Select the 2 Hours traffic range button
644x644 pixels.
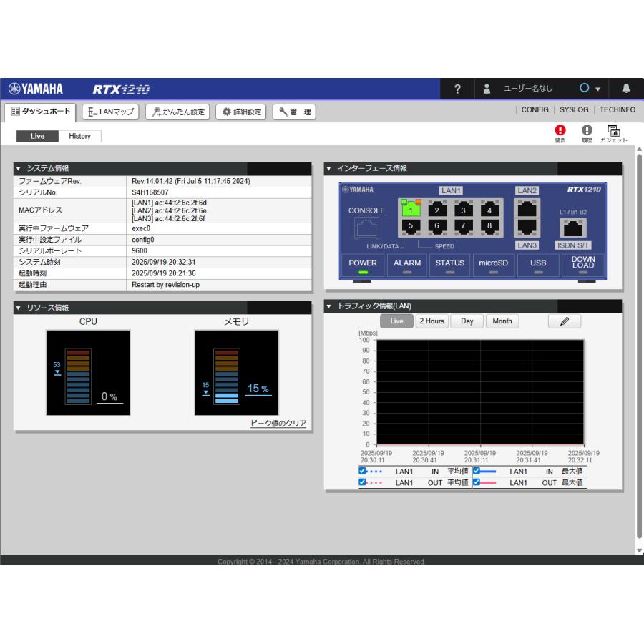pos(431,321)
